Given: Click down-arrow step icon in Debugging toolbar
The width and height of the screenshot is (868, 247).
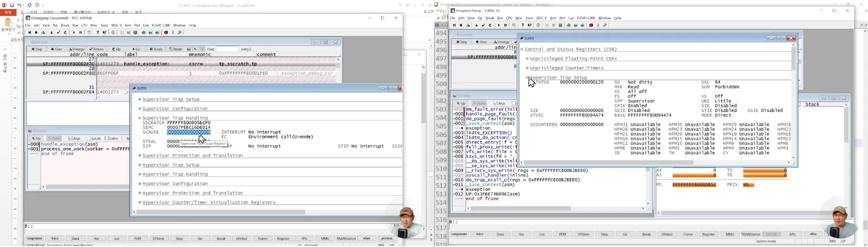Looking at the screenshot, I should coord(52,33).
